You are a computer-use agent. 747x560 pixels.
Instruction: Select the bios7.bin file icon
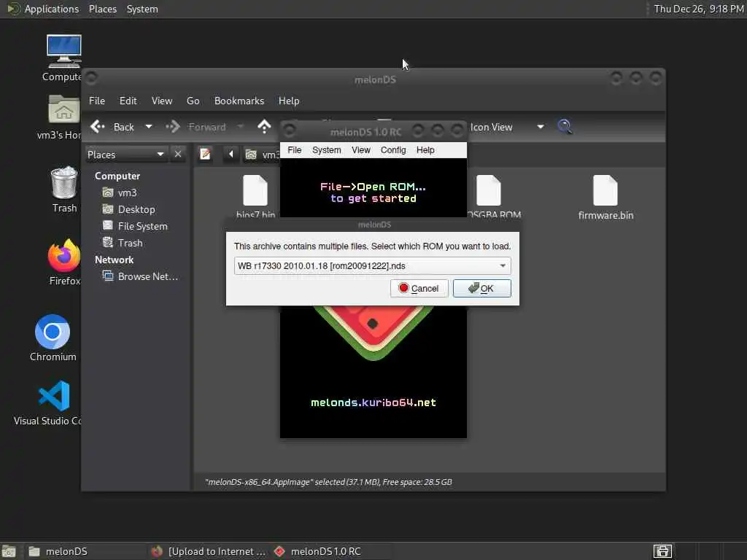[255, 190]
